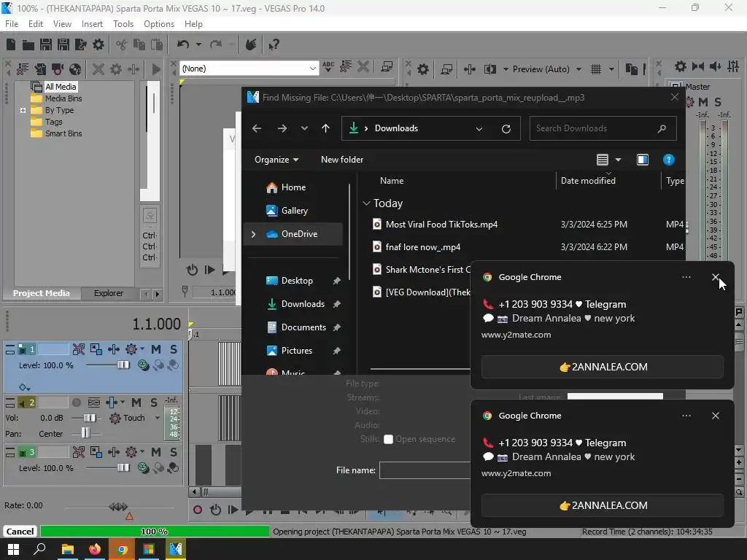Click Start Preview play icon in Project Media

pyautogui.click(x=156, y=69)
